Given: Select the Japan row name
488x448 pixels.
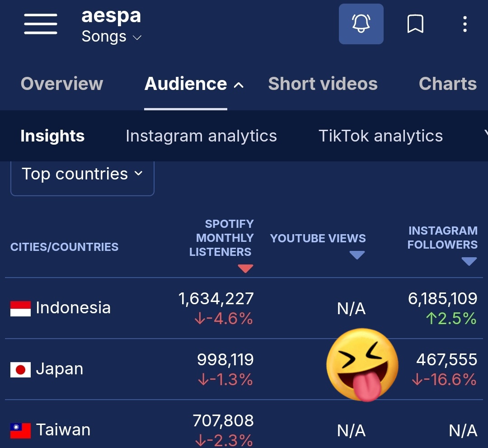Looking at the screenshot, I should (60, 369).
